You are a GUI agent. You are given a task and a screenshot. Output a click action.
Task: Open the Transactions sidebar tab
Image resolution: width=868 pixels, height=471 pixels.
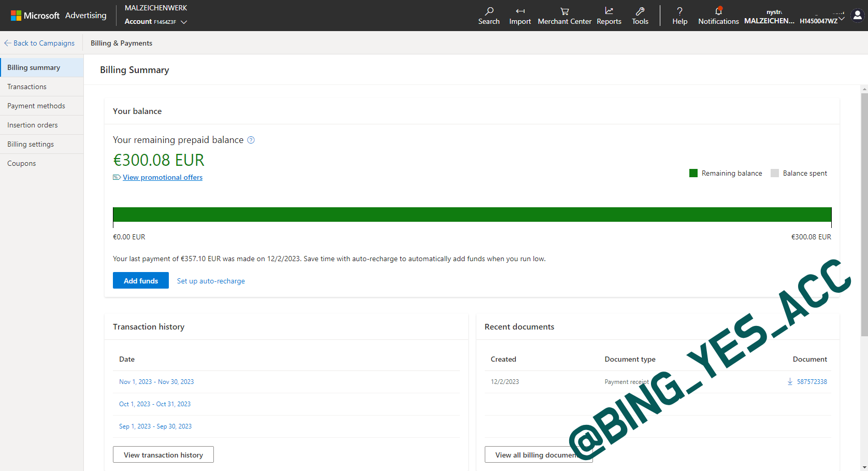[x=27, y=87]
